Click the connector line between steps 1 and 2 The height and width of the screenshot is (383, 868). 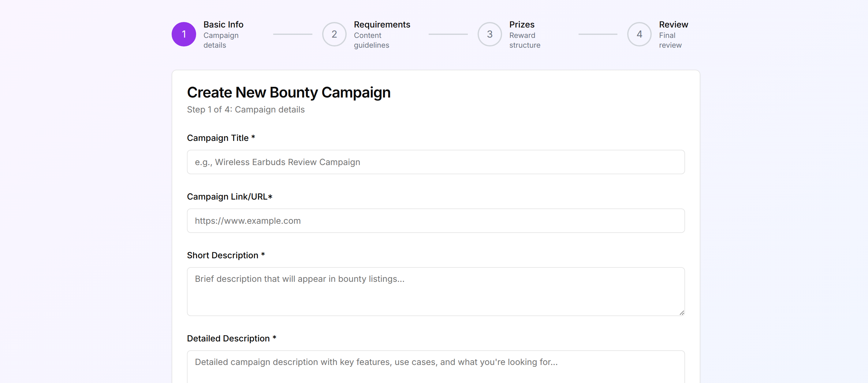pyautogui.click(x=292, y=34)
